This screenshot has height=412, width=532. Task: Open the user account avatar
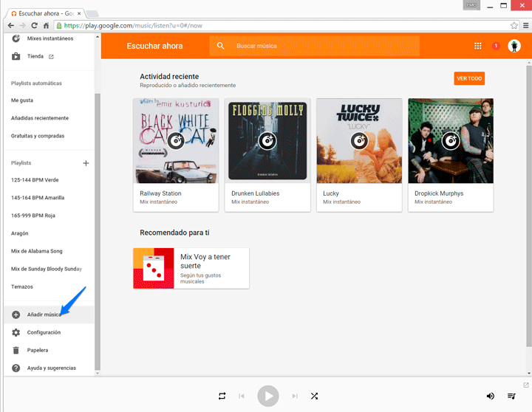coord(514,46)
